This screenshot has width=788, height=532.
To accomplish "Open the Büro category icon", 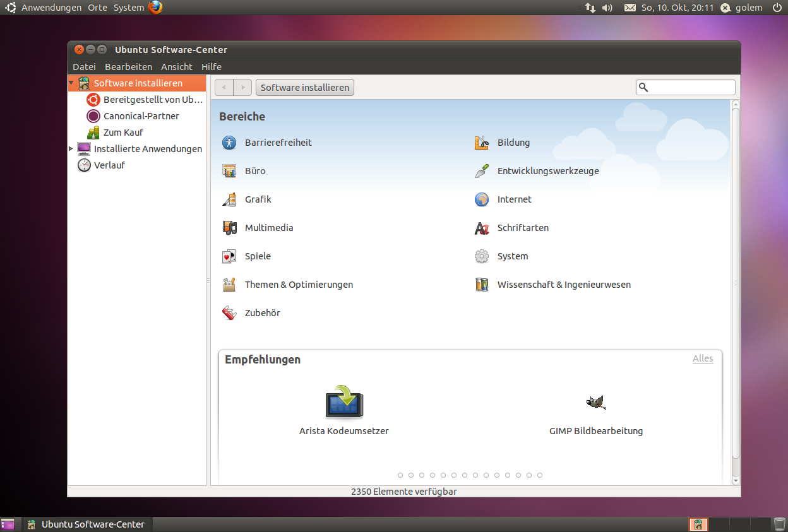I will tap(229, 171).
